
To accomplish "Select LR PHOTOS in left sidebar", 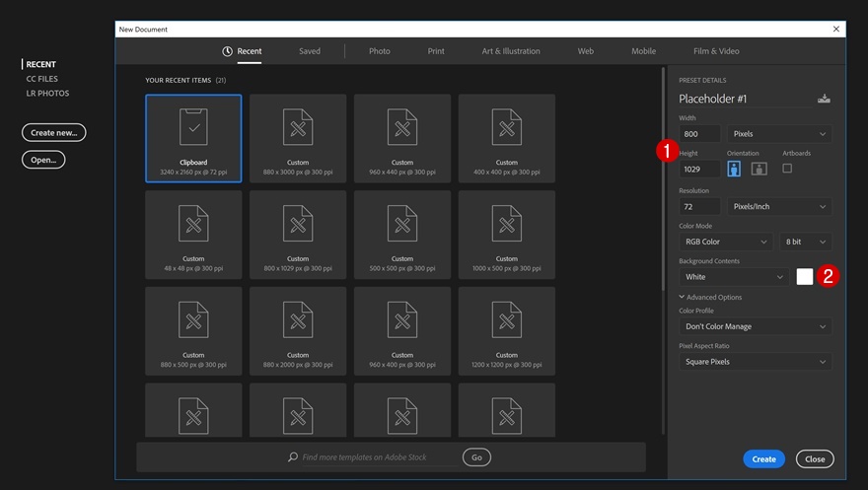I will click(47, 93).
